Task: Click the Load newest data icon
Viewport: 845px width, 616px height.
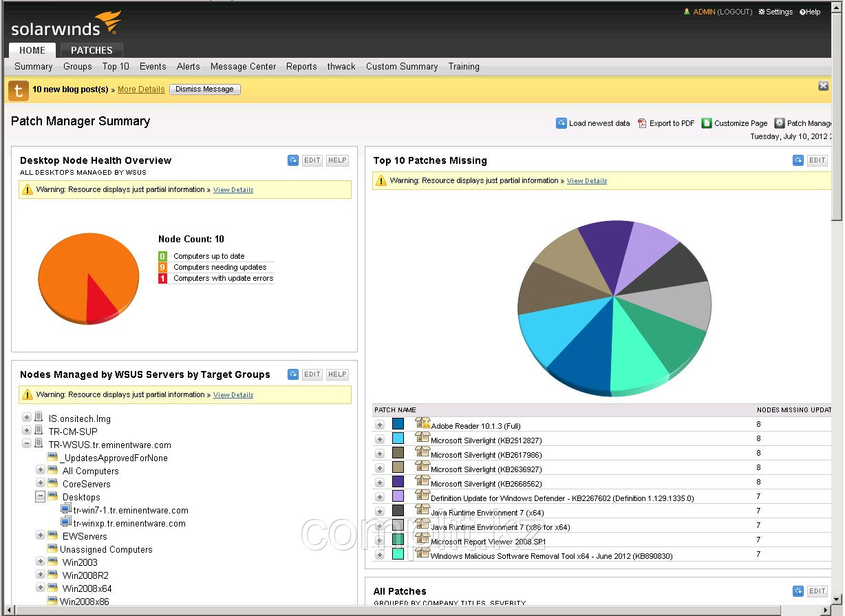Action: (x=561, y=123)
